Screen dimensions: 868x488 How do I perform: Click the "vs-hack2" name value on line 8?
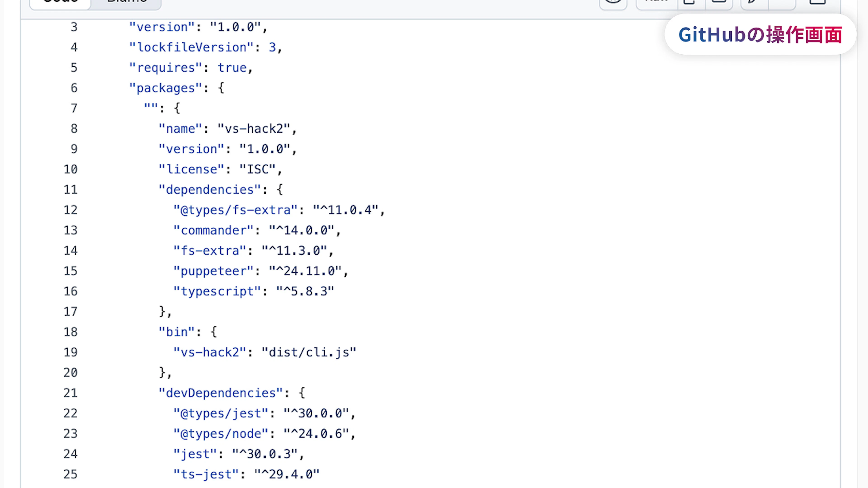coord(254,129)
